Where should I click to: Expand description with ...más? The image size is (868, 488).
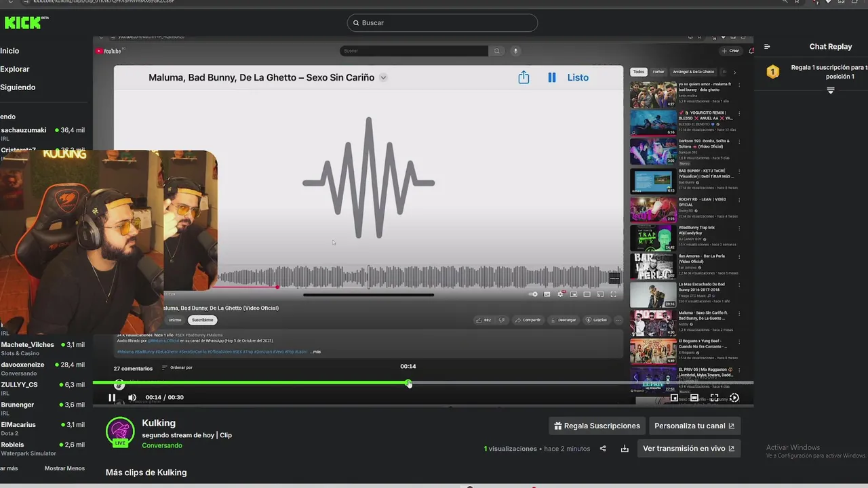[315, 352]
